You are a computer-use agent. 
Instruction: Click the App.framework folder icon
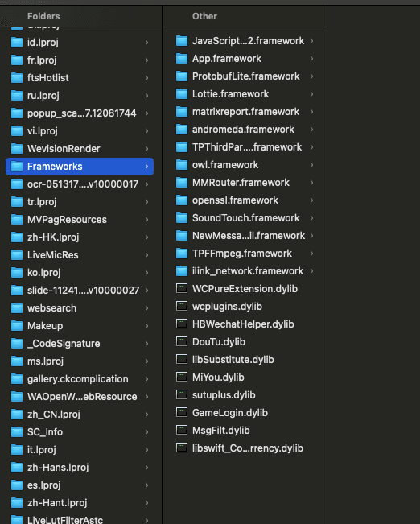coord(182,59)
